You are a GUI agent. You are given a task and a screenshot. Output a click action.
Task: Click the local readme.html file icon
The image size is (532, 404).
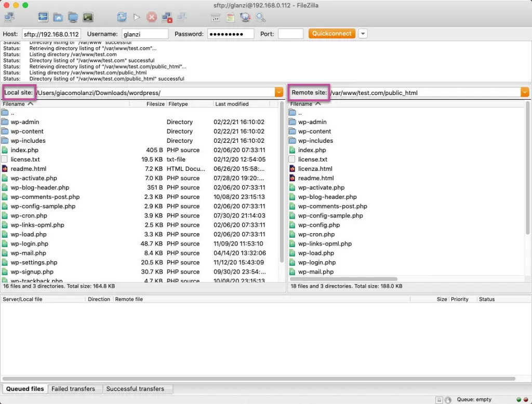pos(5,168)
